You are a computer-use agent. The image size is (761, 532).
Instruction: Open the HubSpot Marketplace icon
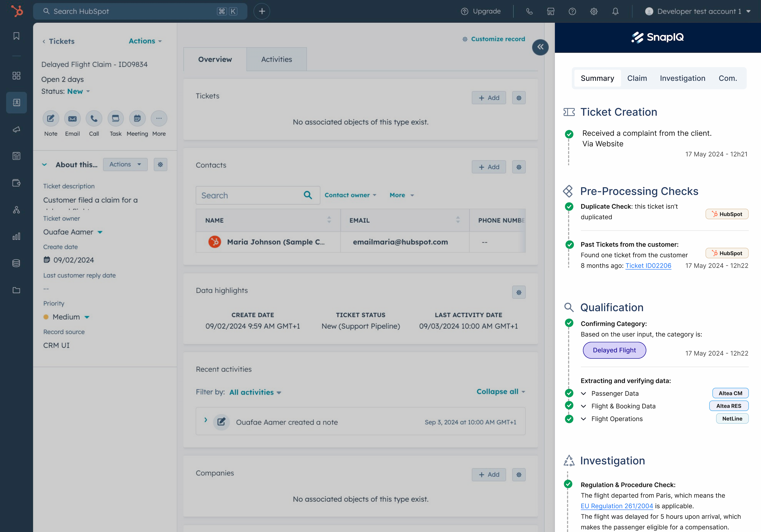tap(551, 11)
